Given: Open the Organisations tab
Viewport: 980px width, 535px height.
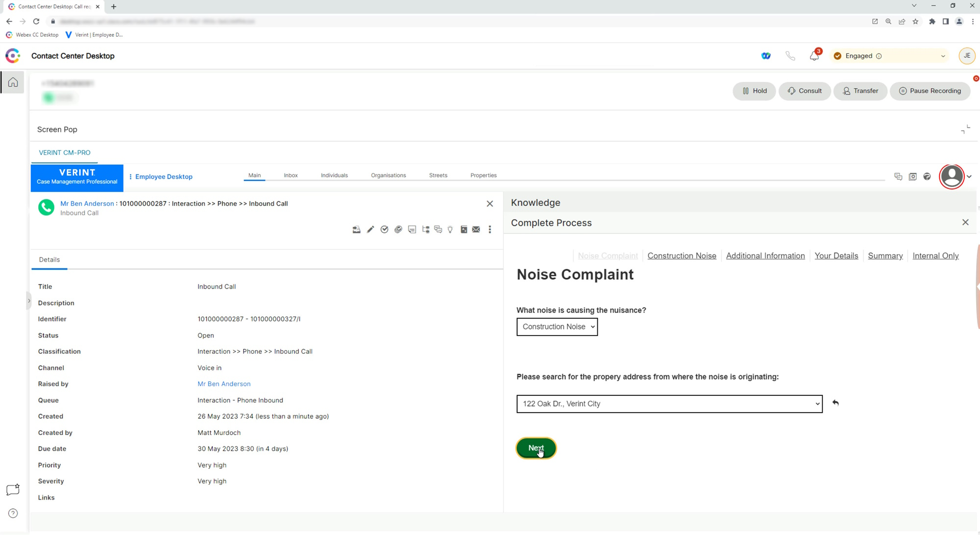Looking at the screenshot, I should [388, 175].
